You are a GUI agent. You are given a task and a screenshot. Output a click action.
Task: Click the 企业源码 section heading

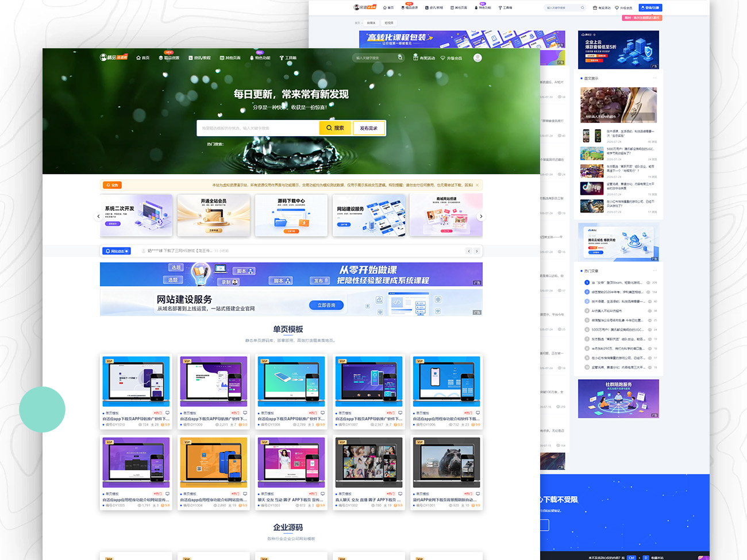(288, 527)
